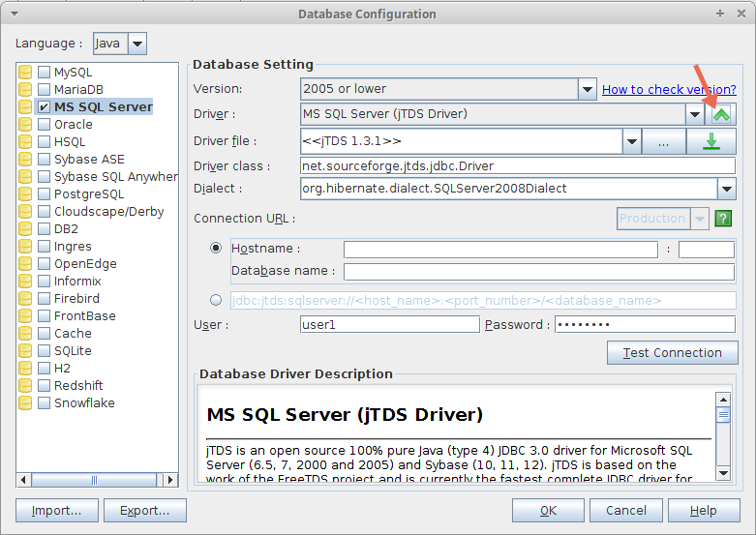This screenshot has height=535, width=756.
Task: Click the Oracle database icon
Action: pyautogui.click(x=25, y=125)
